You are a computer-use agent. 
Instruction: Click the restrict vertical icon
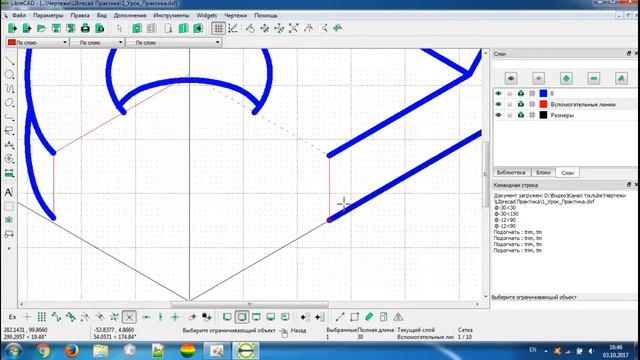click(x=160, y=317)
